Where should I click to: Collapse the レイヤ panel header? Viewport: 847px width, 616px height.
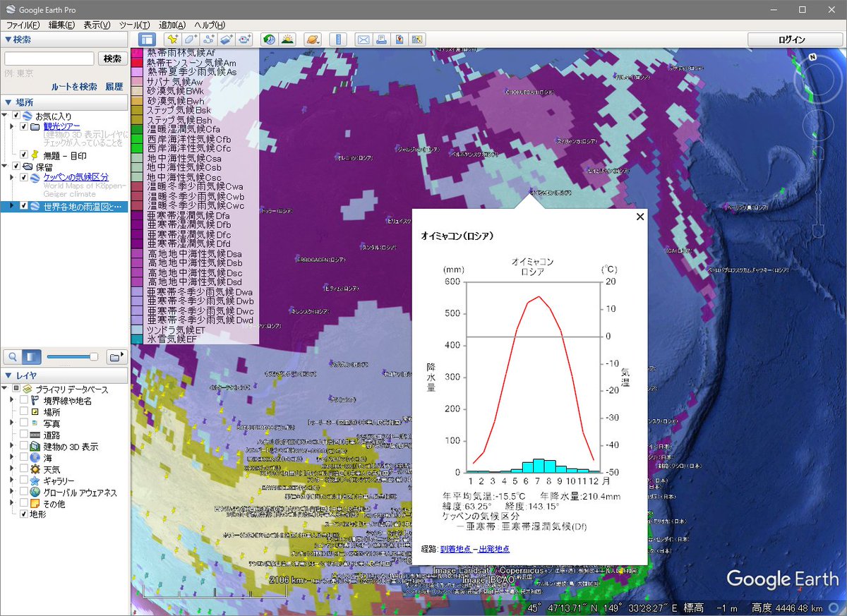[x=64, y=375]
